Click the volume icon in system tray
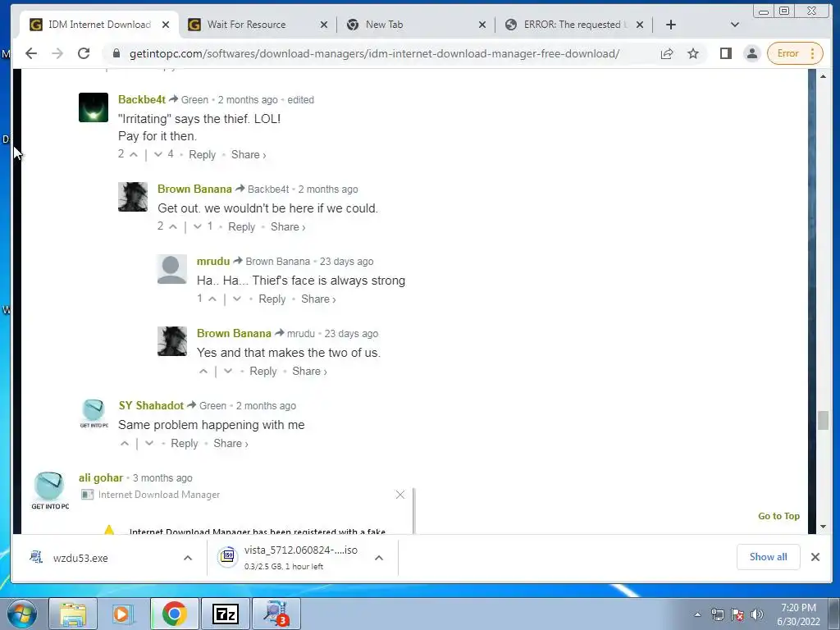This screenshot has height=630, width=840. pyautogui.click(x=756, y=614)
